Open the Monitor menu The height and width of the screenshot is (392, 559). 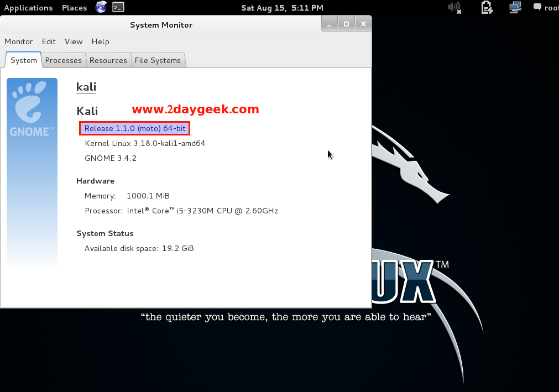pyautogui.click(x=19, y=41)
